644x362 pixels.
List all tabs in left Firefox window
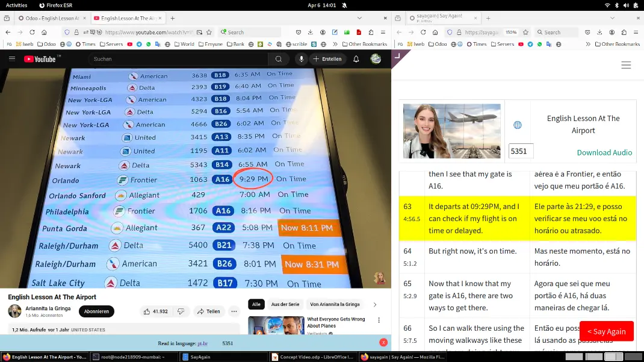tap(359, 18)
